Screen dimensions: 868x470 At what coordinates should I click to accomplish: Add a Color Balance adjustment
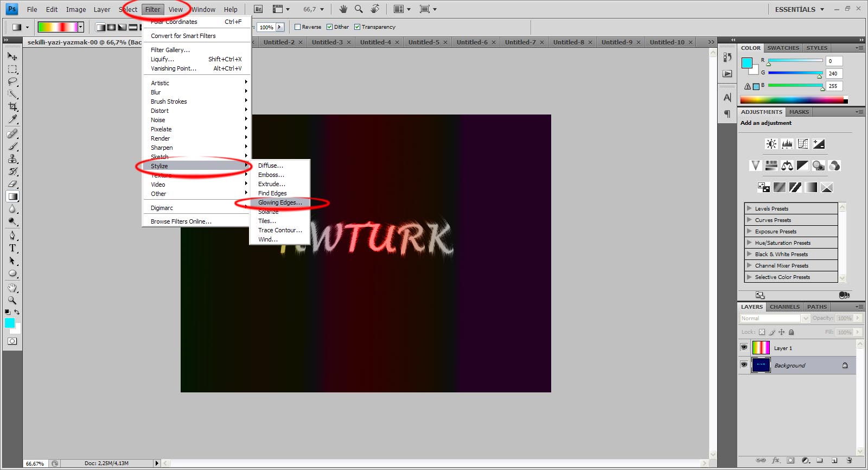(x=787, y=166)
